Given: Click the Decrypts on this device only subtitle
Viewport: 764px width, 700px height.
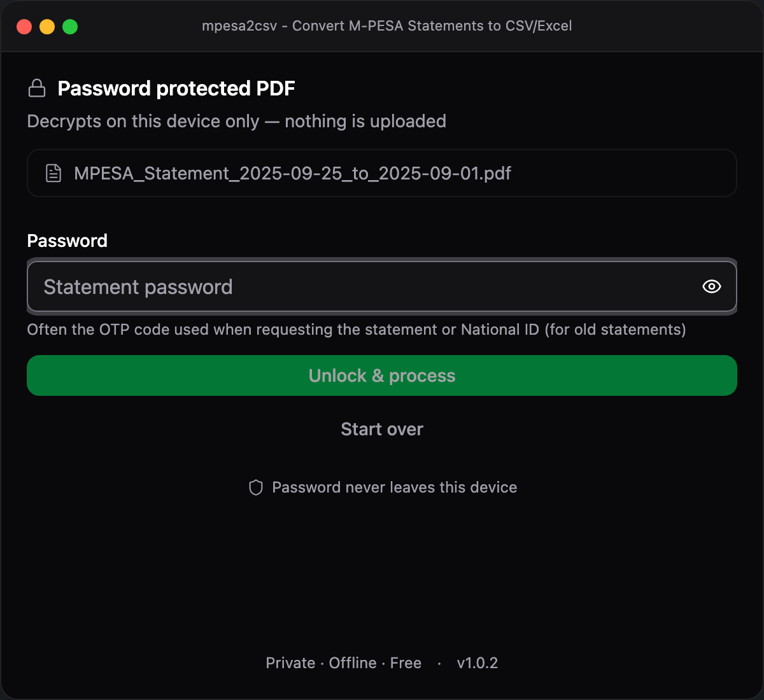Looking at the screenshot, I should (x=237, y=121).
